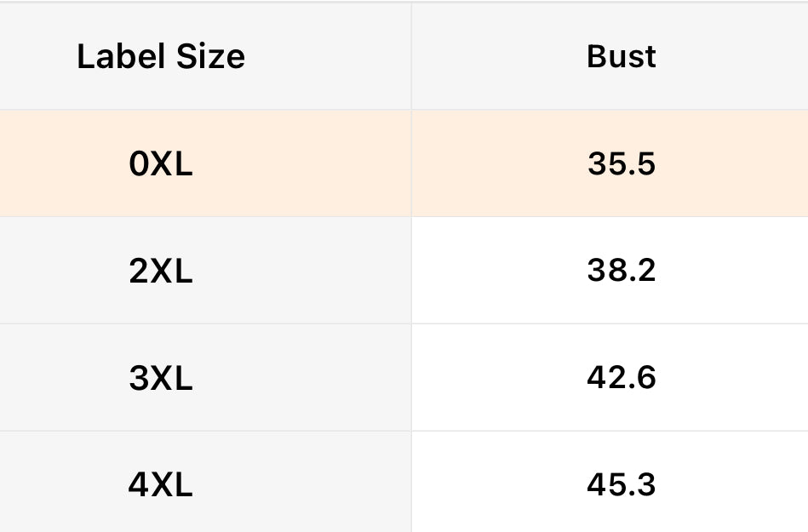The image size is (808, 532).
Task: Click the 35.5 bust measurement
Action: [x=622, y=164]
